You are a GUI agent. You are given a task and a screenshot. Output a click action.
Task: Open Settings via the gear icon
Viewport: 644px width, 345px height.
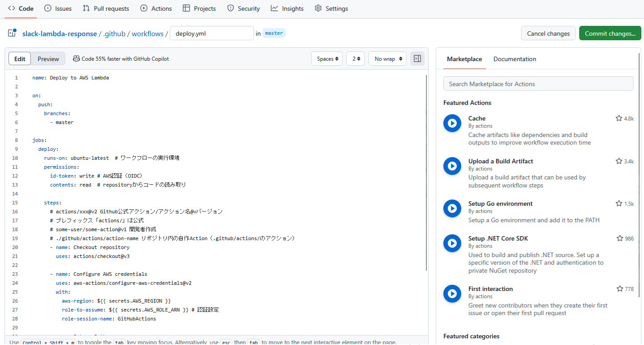(318, 8)
